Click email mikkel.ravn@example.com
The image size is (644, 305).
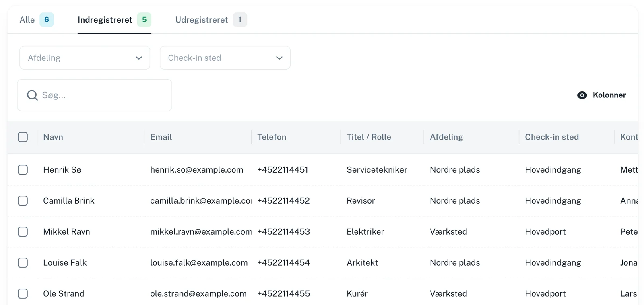[201, 232]
